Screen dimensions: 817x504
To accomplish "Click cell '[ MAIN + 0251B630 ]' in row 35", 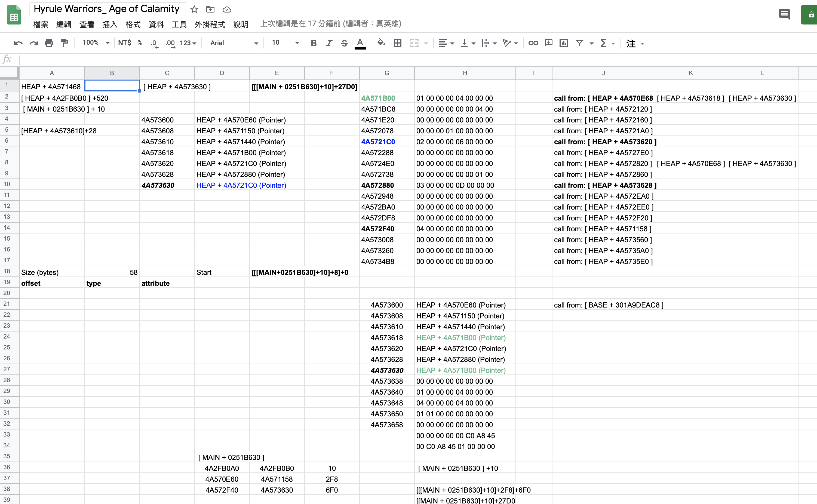I will (231, 457).
